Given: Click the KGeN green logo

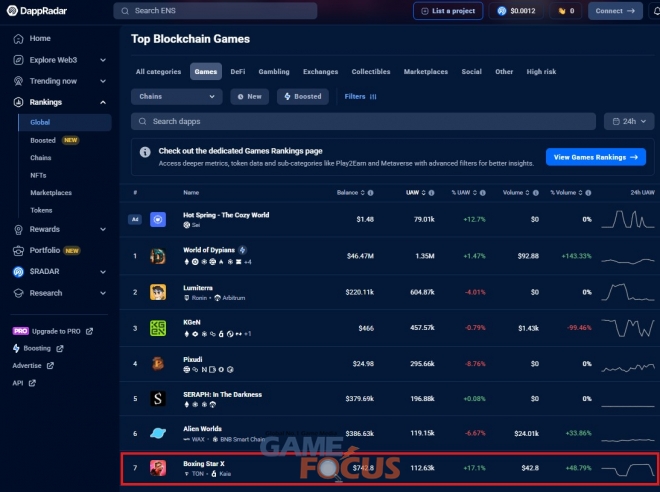Looking at the screenshot, I should click(158, 328).
